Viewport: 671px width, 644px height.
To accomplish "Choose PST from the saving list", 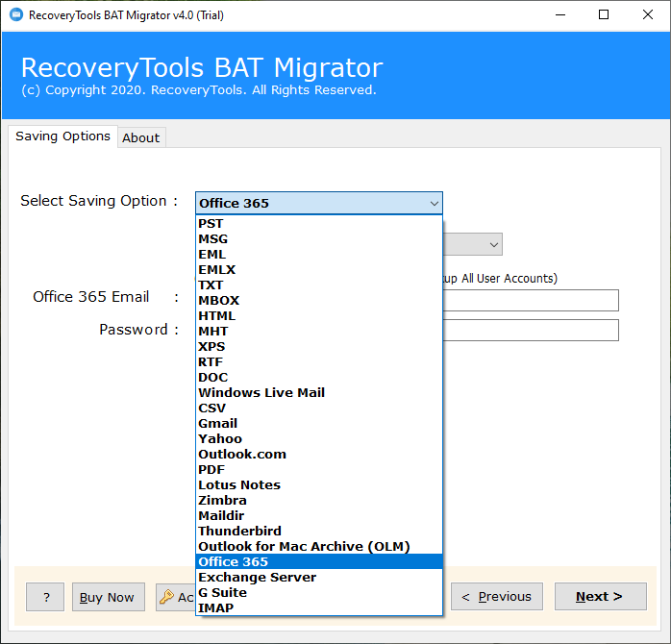I will click(x=319, y=223).
